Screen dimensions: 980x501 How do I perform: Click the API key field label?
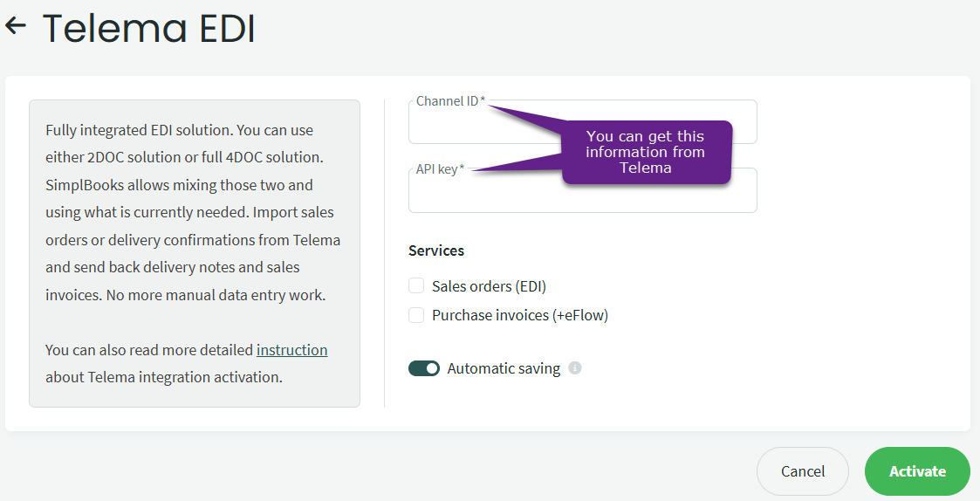point(439,169)
